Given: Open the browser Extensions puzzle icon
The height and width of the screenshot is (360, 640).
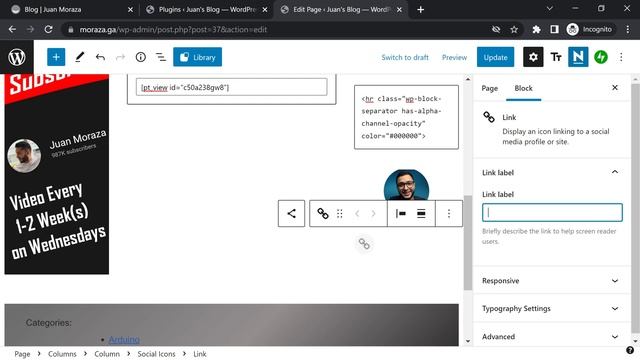Looking at the screenshot, I should (536, 29).
